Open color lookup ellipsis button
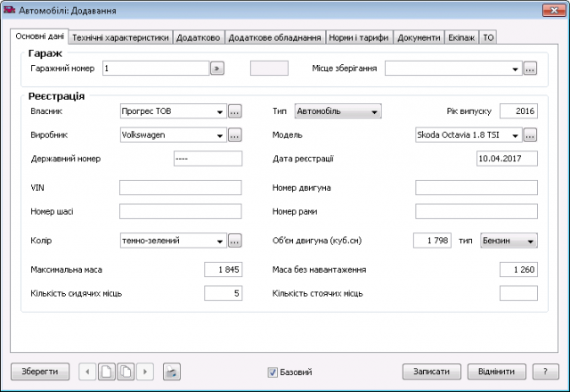Screen dimensions: 570x392 (235, 240)
